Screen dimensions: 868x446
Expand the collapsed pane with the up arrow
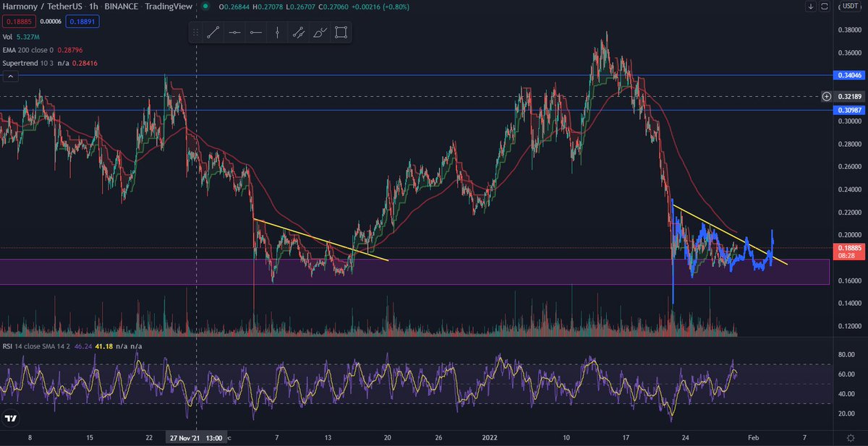(x=9, y=76)
